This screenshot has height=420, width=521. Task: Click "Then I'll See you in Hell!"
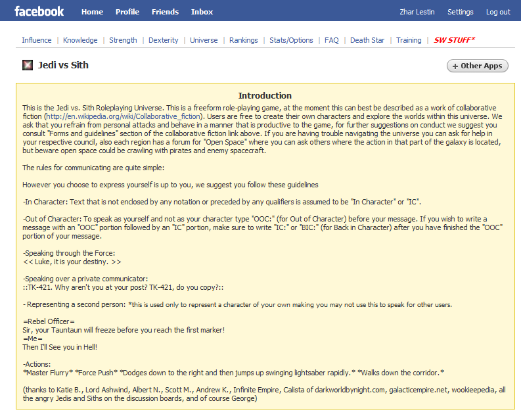coord(60,347)
